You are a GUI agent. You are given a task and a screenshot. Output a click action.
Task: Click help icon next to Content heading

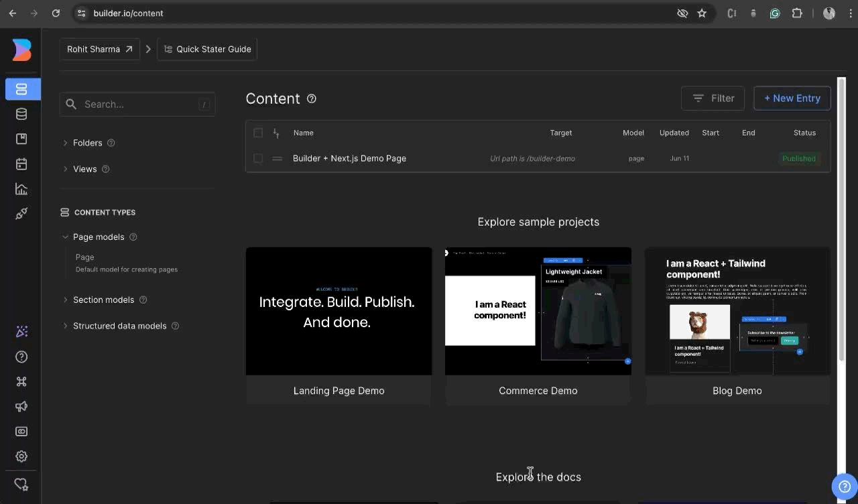click(312, 99)
